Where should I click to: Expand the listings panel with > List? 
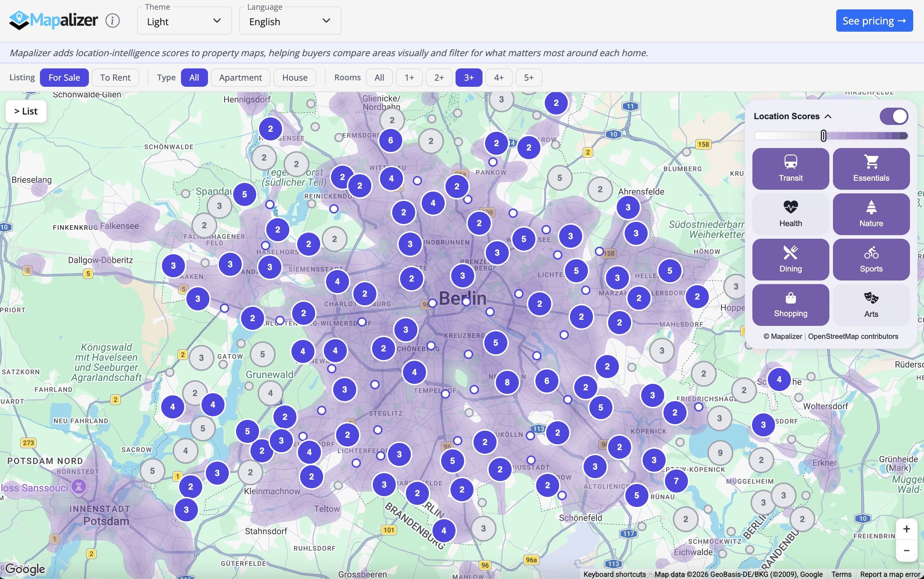pos(26,111)
